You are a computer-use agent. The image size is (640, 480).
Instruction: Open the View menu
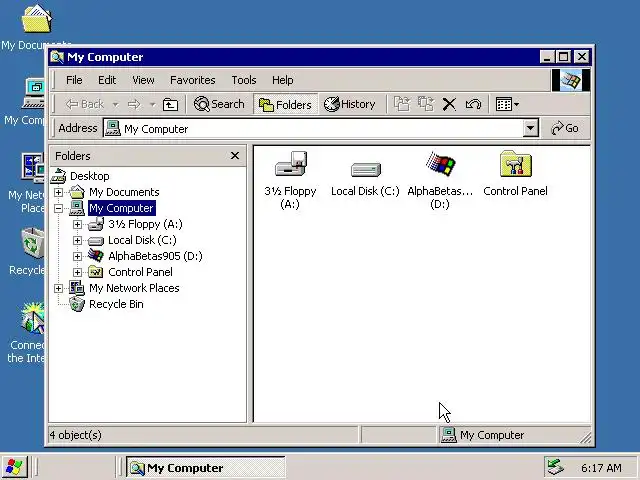(x=143, y=80)
